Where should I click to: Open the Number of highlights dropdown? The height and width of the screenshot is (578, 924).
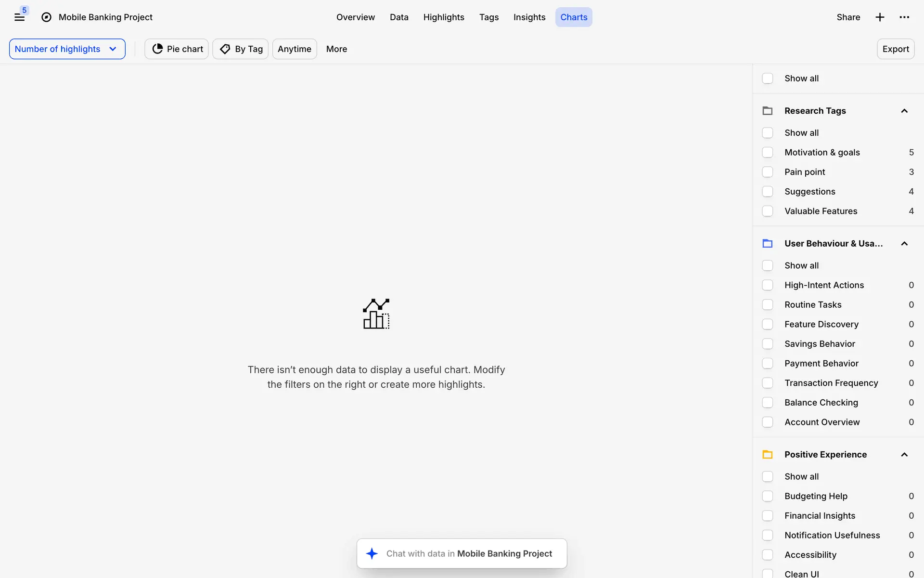click(67, 49)
